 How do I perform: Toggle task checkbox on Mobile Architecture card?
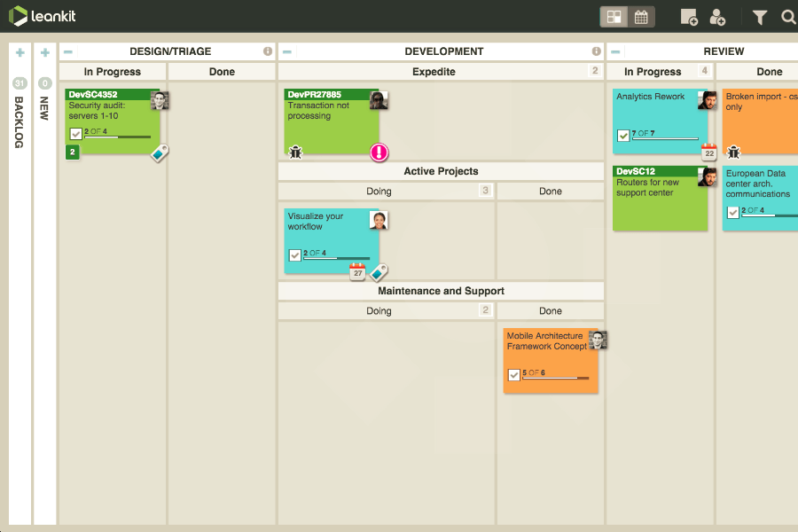click(x=514, y=375)
